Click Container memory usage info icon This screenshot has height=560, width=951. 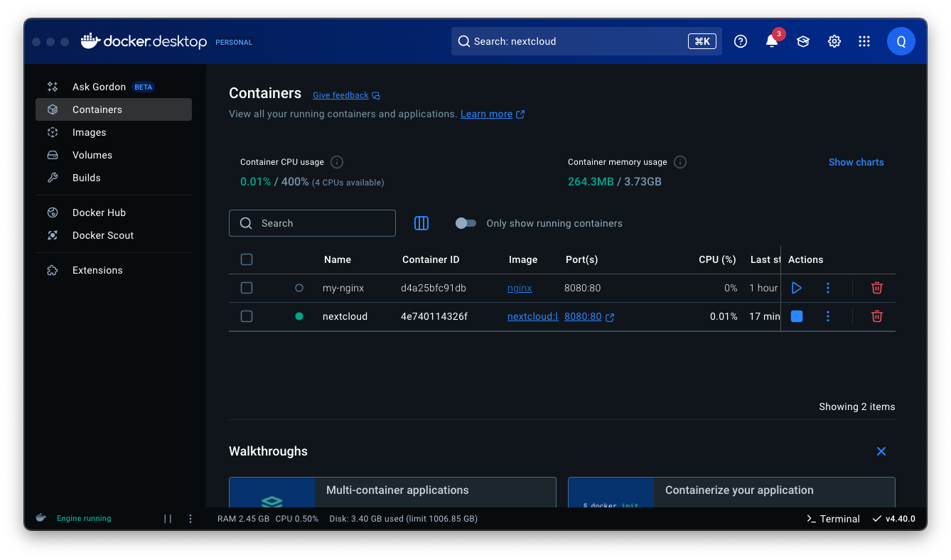tap(680, 162)
